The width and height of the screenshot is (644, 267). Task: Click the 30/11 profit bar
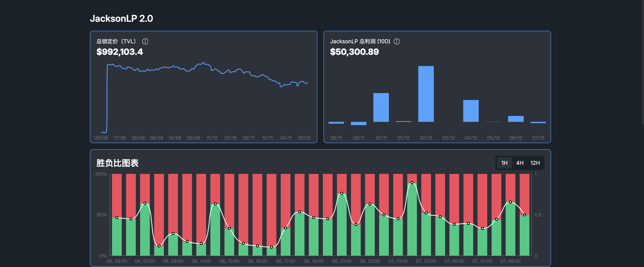381,107
